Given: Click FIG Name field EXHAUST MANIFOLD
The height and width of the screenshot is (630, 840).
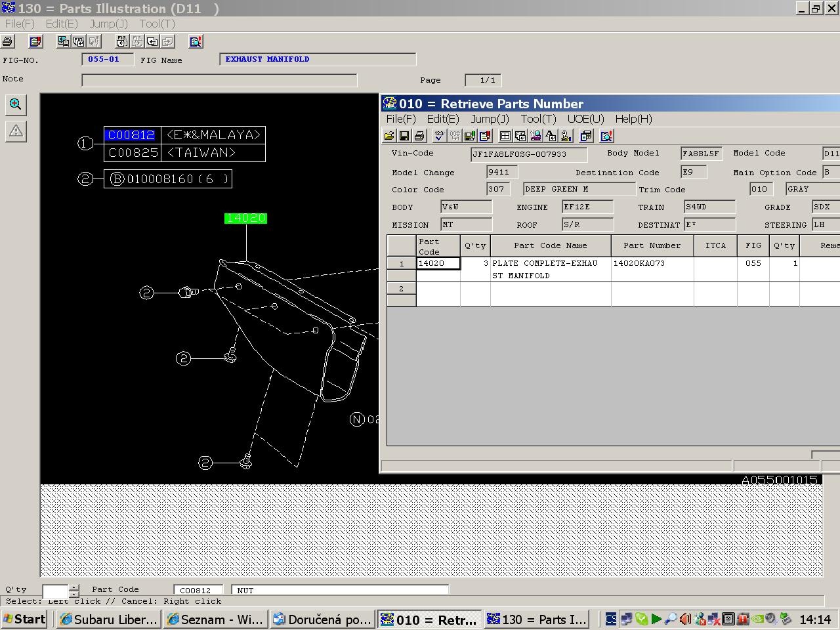Looking at the screenshot, I should pos(318,59).
